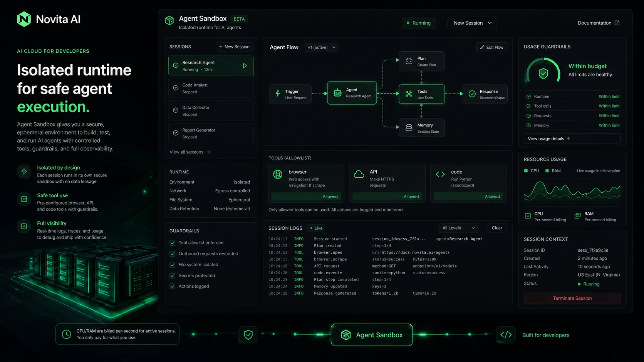Click the Edit Flow button
The width and height of the screenshot is (644, 362).
(x=491, y=47)
